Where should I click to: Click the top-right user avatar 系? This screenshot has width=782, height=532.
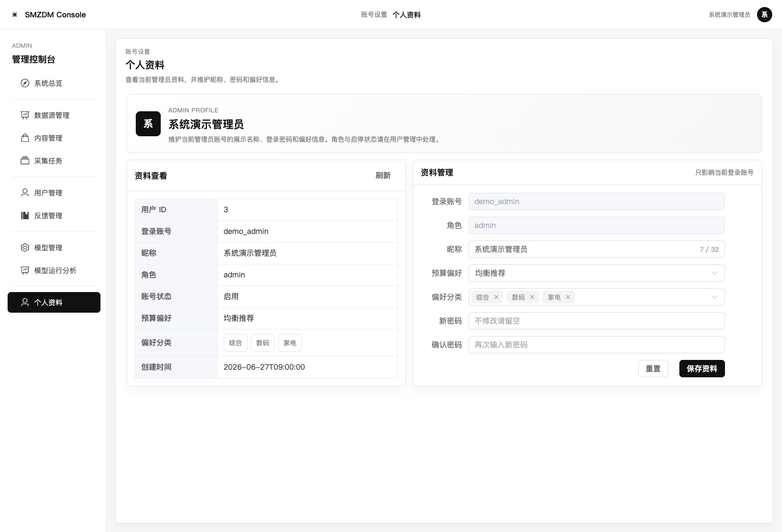(765, 15)
